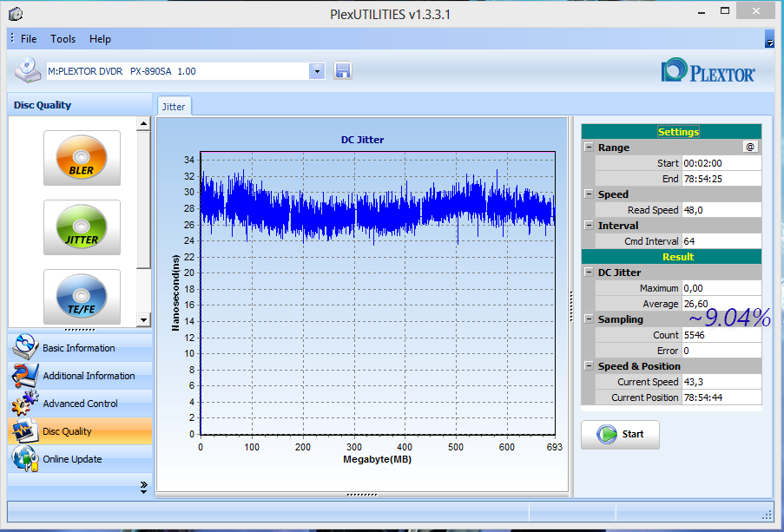Click the Result header
784x532 pixels.
coord(671,257)
